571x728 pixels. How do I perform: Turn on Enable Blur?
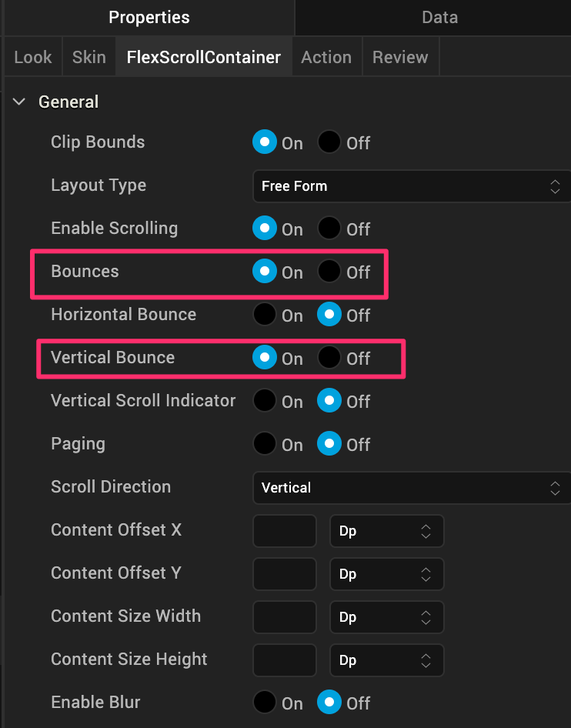coord(264,702)
